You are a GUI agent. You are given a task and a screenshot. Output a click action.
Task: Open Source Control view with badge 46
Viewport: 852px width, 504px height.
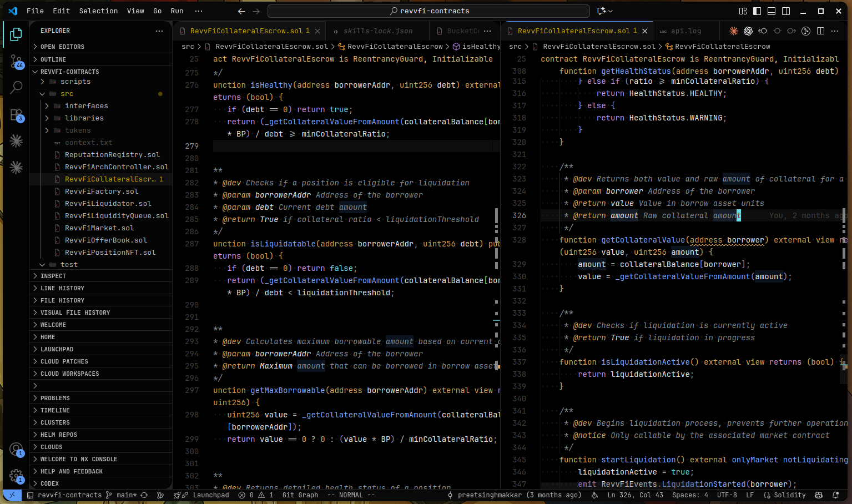pyautogui.click(x=16, y=61)
